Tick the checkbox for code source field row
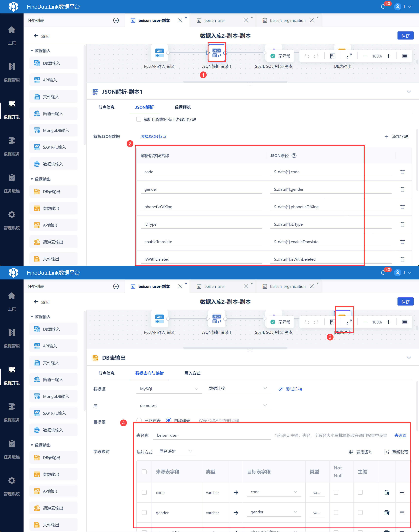The image size is (419, 532). coord(144,492)
